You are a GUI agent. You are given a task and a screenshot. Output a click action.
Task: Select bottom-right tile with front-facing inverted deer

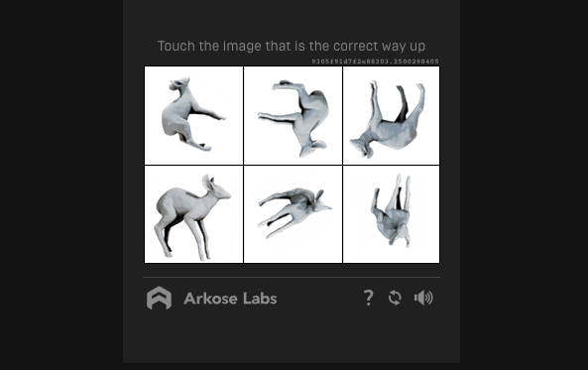pyautogui.click(x=391, y=214)
